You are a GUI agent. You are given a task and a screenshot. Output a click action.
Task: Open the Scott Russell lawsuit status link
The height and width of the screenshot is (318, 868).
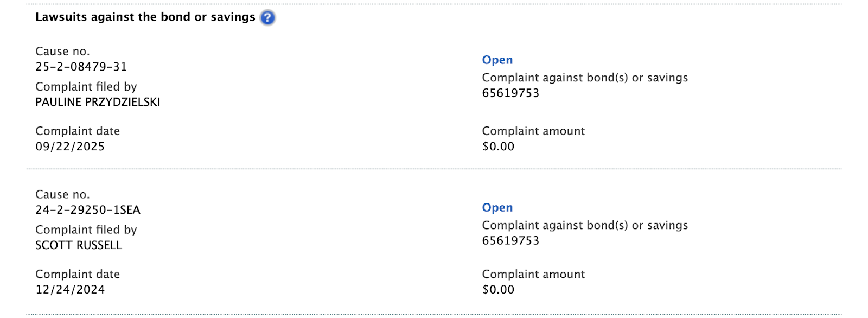tap(497, 208)
